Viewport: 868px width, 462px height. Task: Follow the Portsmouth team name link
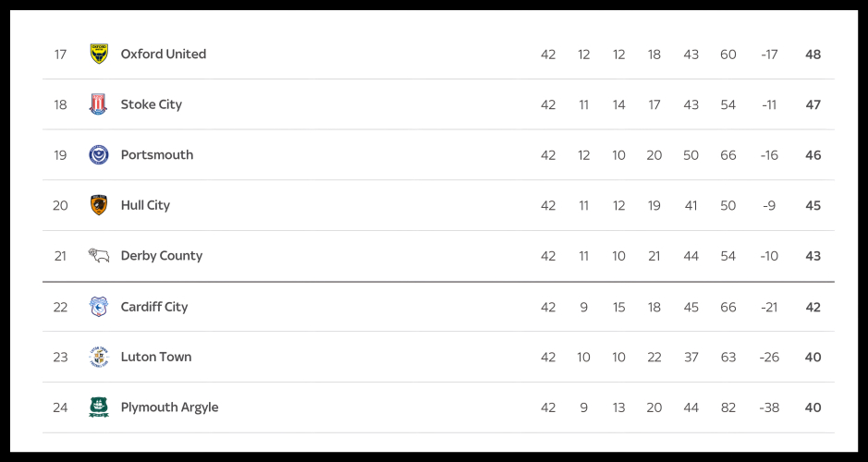coord(157,155)
